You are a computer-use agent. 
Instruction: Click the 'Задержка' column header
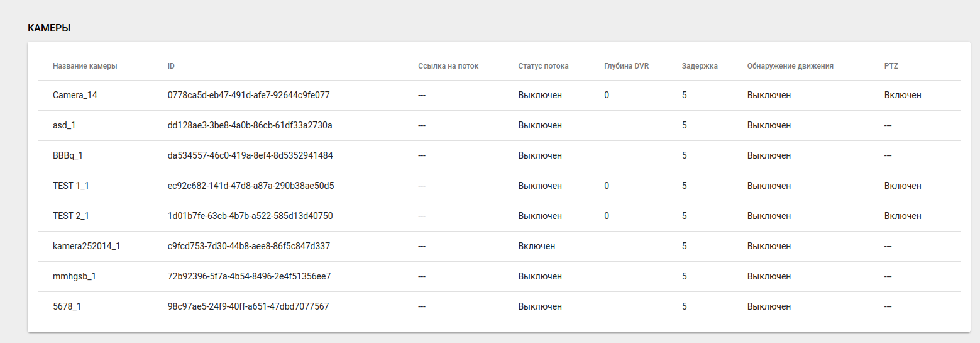pos(699,66)
